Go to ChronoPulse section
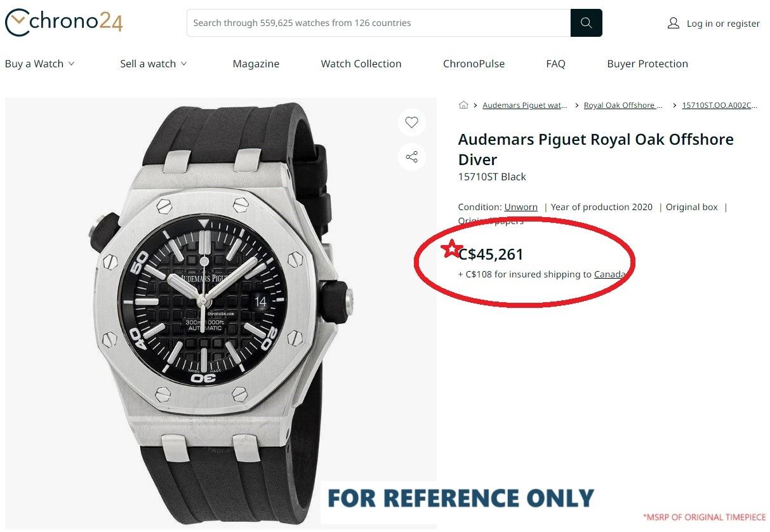770x532 pixels. click(474, 63)
